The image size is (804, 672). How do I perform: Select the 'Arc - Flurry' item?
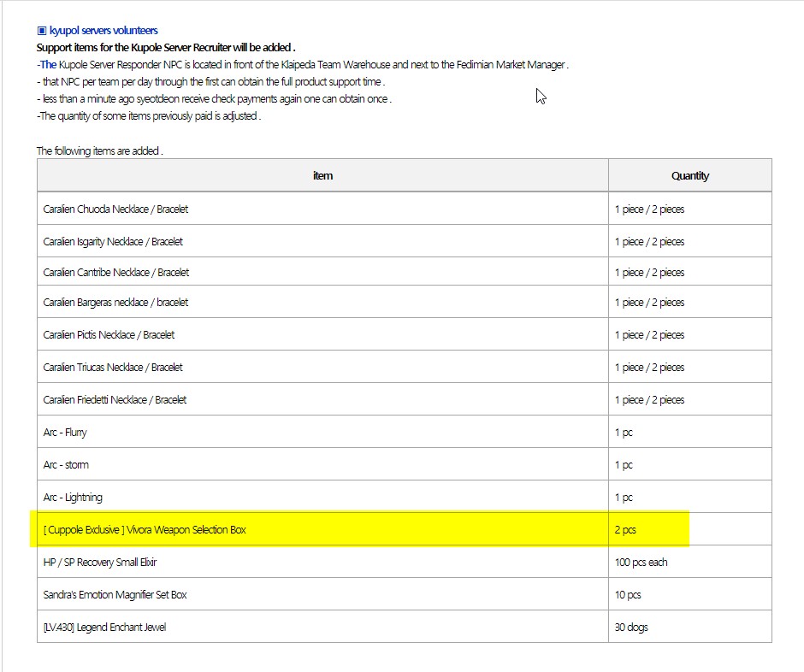tap(65, 432)
